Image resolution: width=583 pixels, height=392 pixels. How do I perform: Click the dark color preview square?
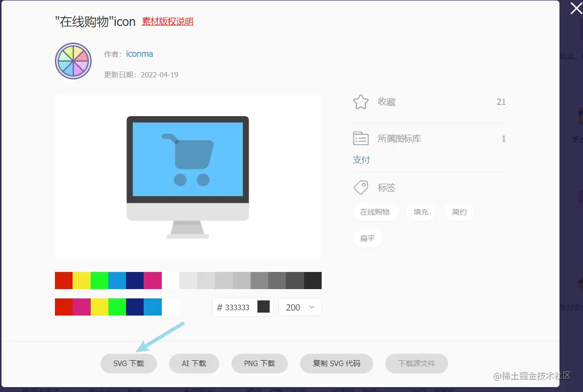(x=264, y=307)
